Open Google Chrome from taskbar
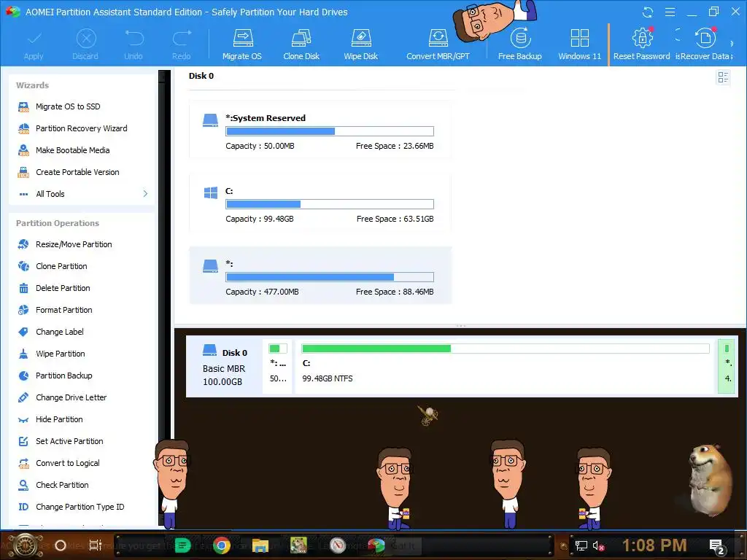The image size is (747, 560). [222, 545]
